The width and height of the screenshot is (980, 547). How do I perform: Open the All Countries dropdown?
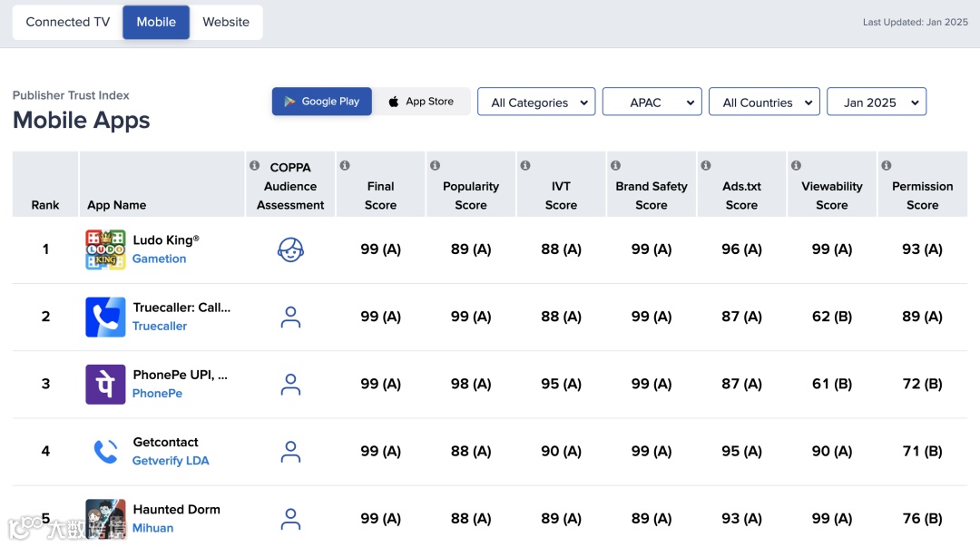[764, 103]
